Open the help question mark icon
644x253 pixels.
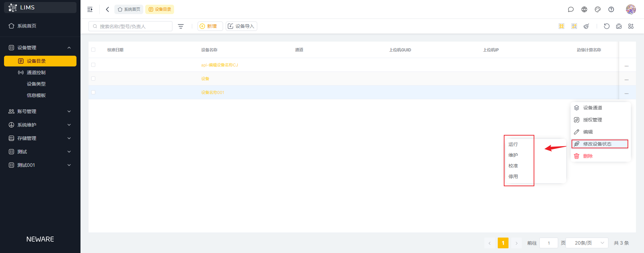[611, 9]
